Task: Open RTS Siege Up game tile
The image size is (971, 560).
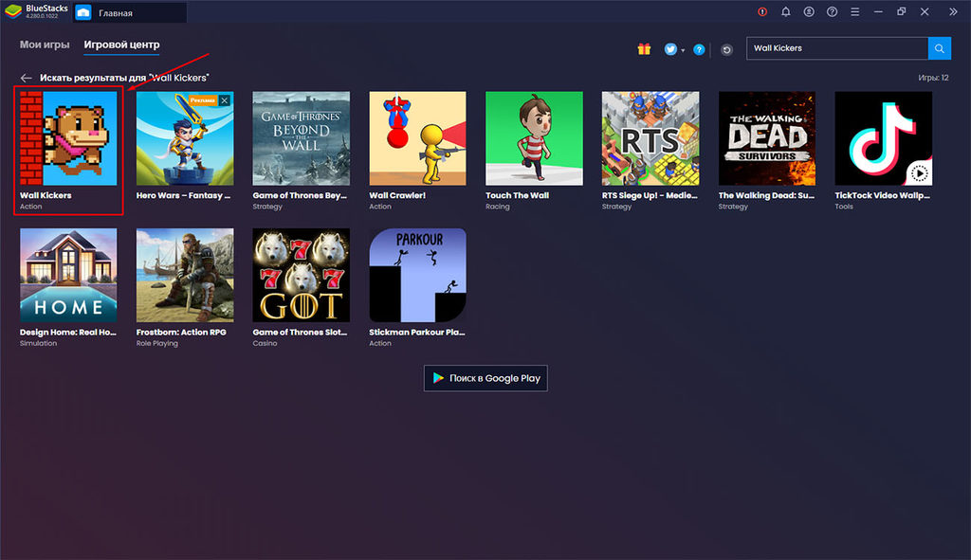Action: (x=650, y=138)
